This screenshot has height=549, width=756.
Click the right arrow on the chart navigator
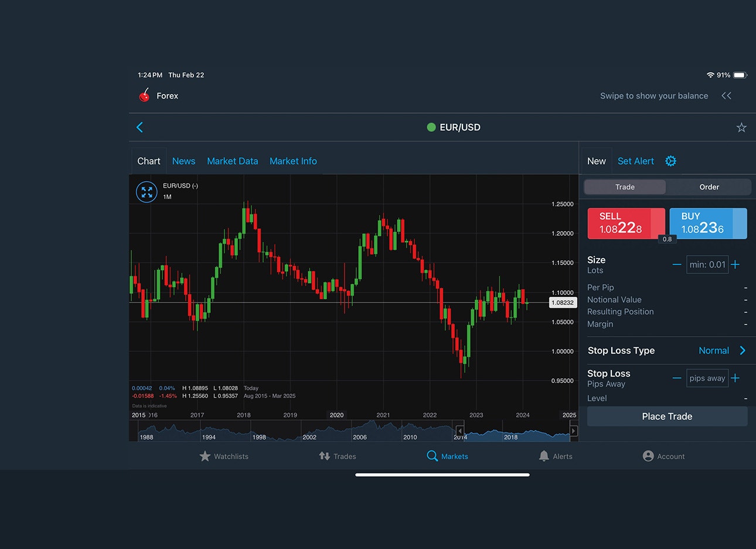(573, 431)
